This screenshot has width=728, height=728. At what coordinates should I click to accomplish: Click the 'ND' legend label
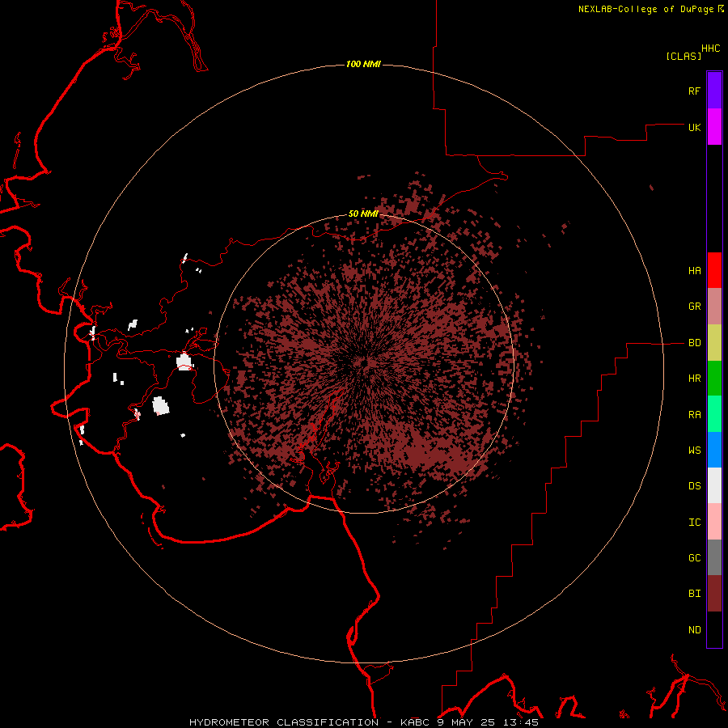point(694,630)
